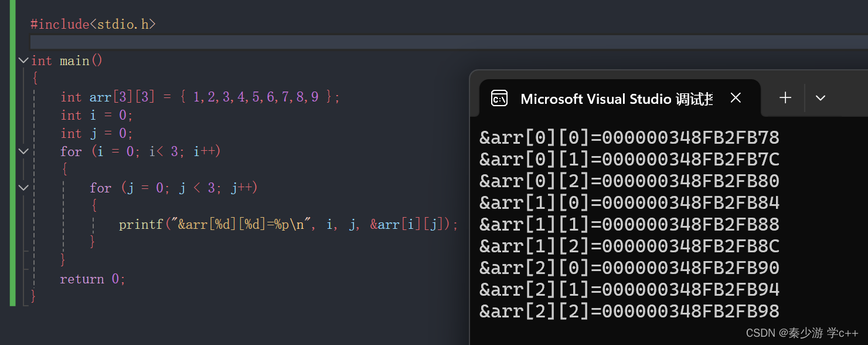Click the 'int i = 0;' line
868x345 pixels.
pyautogui.click(x=97, y=115)
